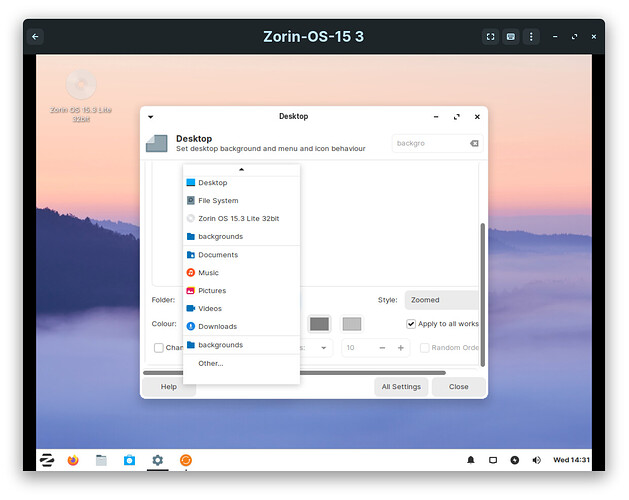Toggle the Change background checkbox
Image resolution: width=629 pixels, height=500 pixels.
click(x=159, y=348)
